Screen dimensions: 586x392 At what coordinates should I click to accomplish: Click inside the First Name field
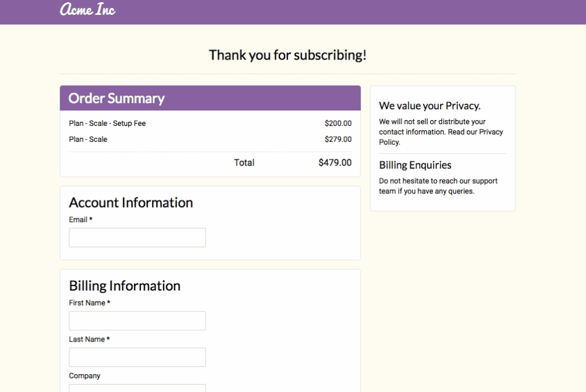[137, 320]
